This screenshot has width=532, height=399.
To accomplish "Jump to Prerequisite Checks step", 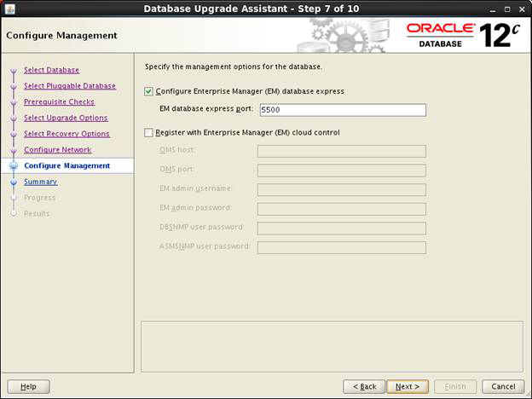I will point(59,102).
